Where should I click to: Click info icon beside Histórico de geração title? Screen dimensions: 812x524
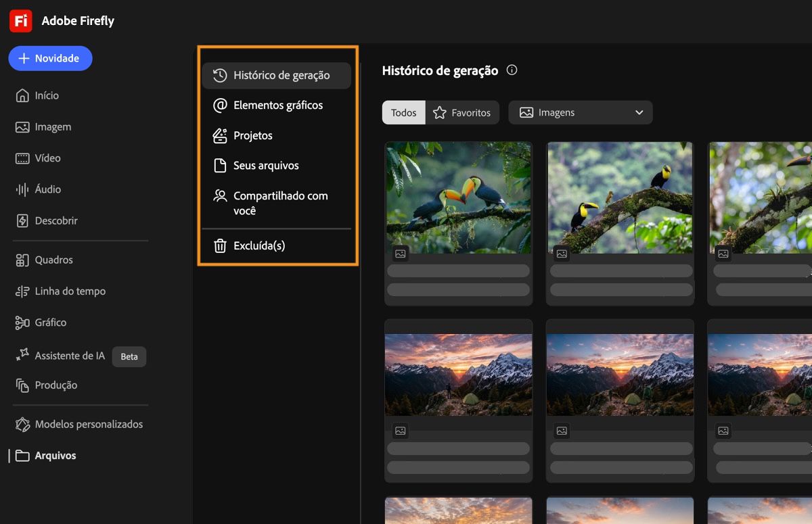point(512,70)
